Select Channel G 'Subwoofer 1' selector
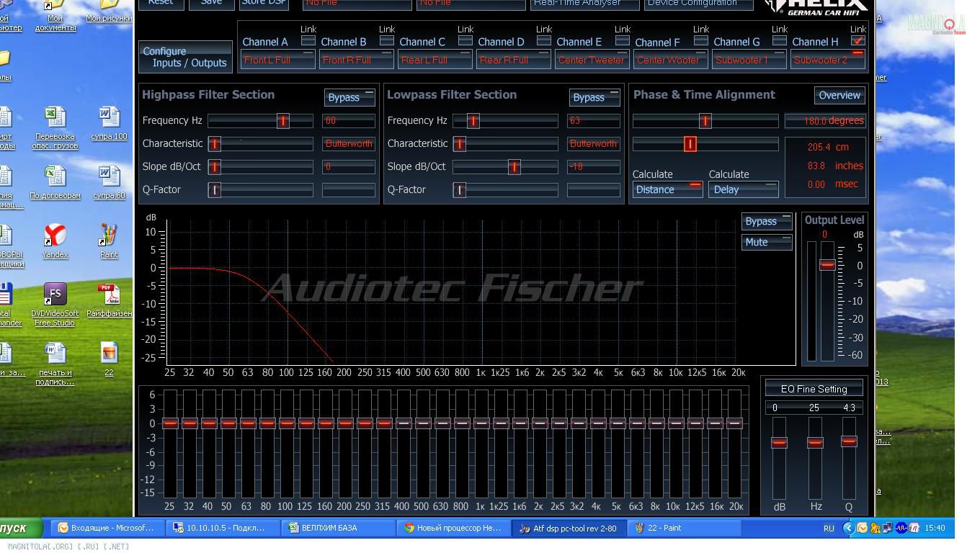980x553 pixels. click(749, 60)
